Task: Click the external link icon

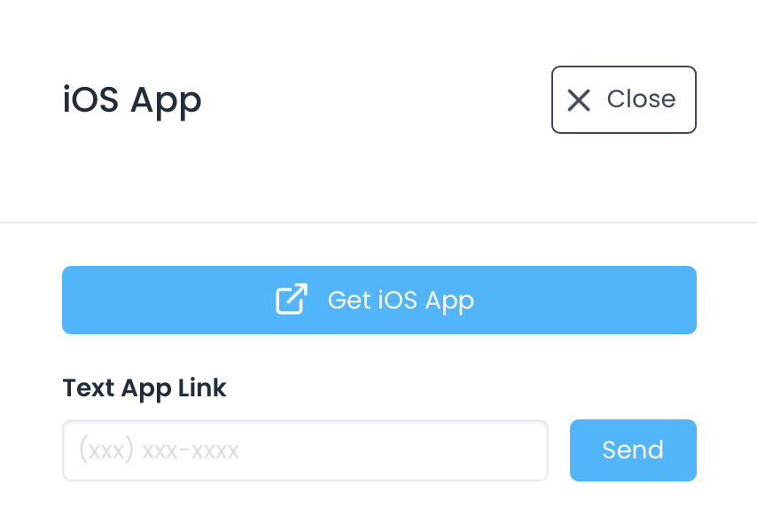Action: point(292,300)
